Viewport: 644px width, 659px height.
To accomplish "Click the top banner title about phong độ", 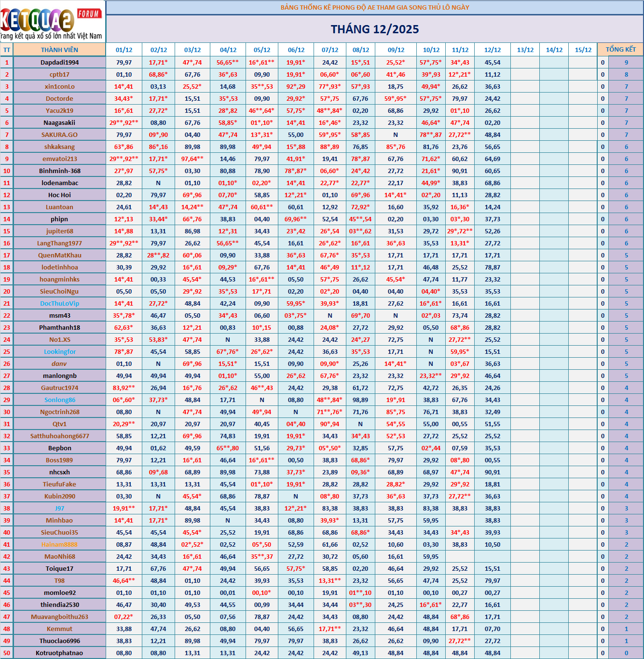I will click(375, 7).
